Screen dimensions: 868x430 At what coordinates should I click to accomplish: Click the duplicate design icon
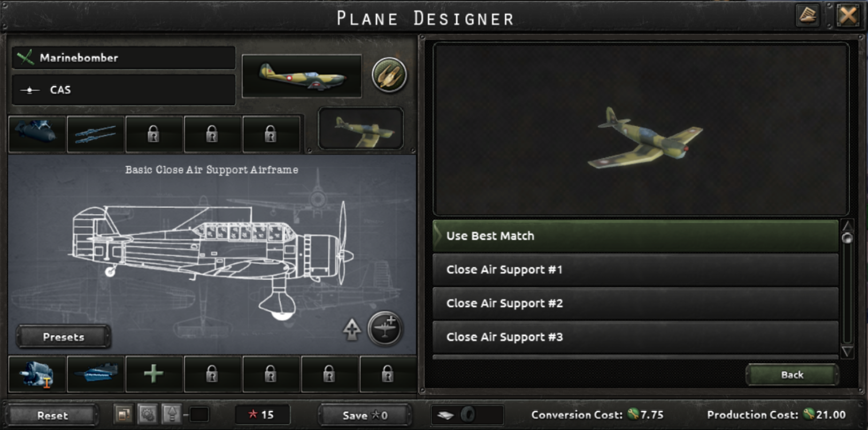click(x=124, y=414)
